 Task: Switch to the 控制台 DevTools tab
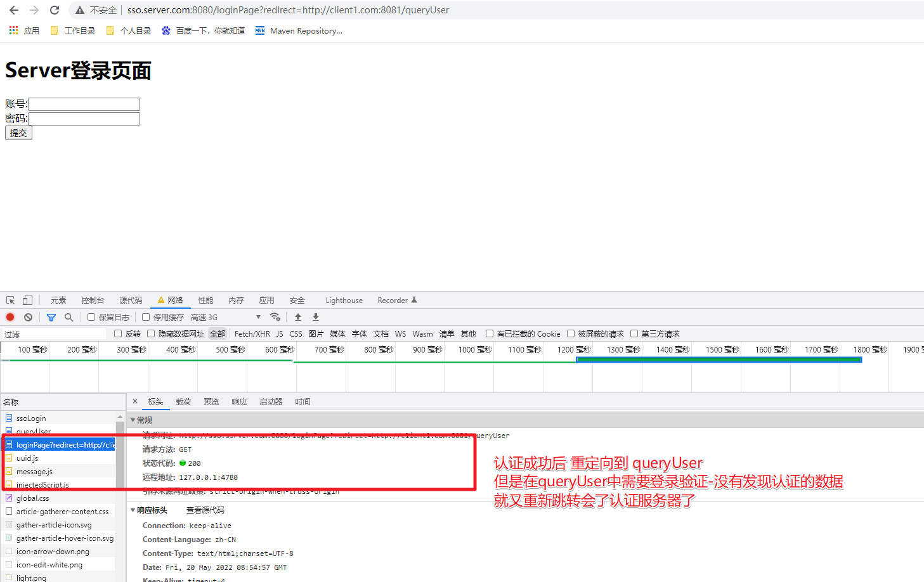(x=93, y=301)
